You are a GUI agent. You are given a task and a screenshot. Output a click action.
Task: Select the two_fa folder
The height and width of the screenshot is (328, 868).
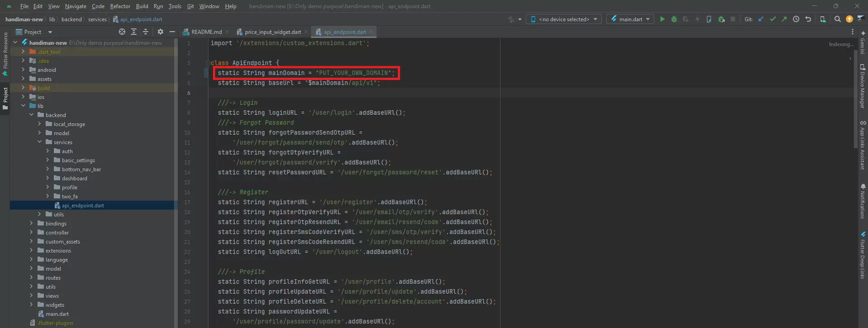pos(70,196)
